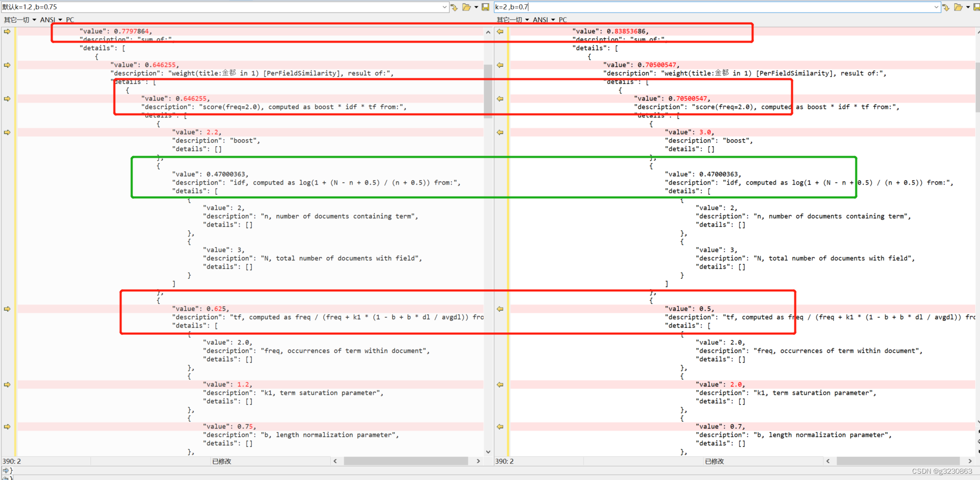
Task: Open file via left pane folder icon
Action: (x=466, y=7)
